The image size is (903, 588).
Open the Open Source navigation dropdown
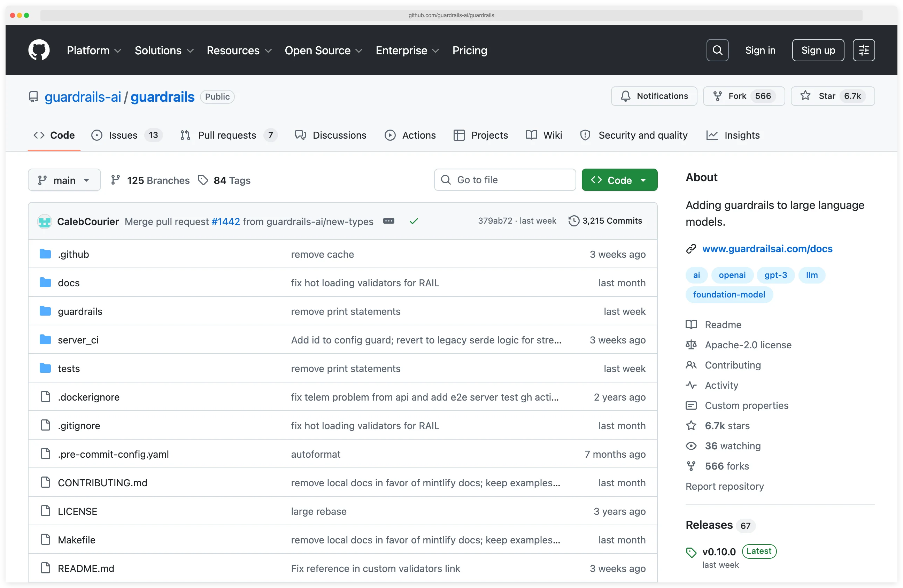click(323, 50)
